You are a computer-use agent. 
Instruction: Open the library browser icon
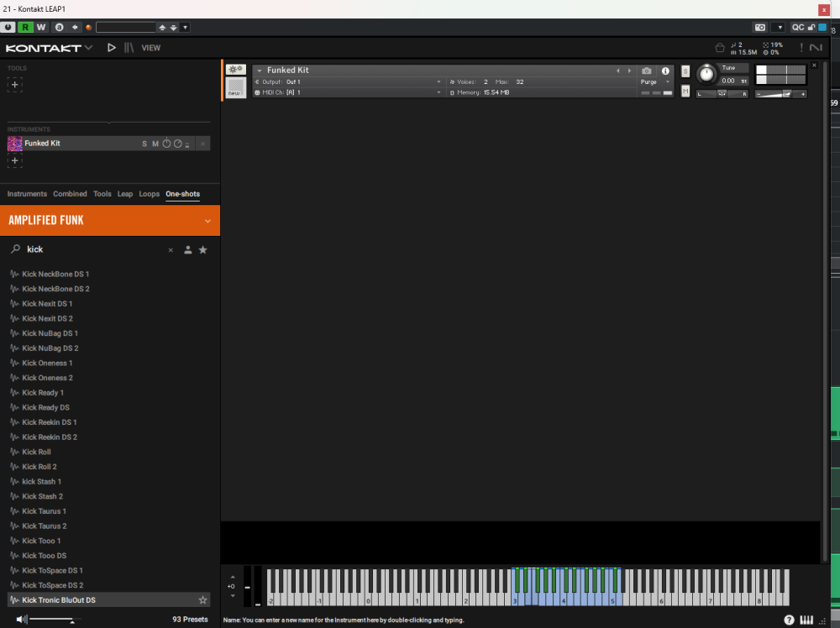129,48
